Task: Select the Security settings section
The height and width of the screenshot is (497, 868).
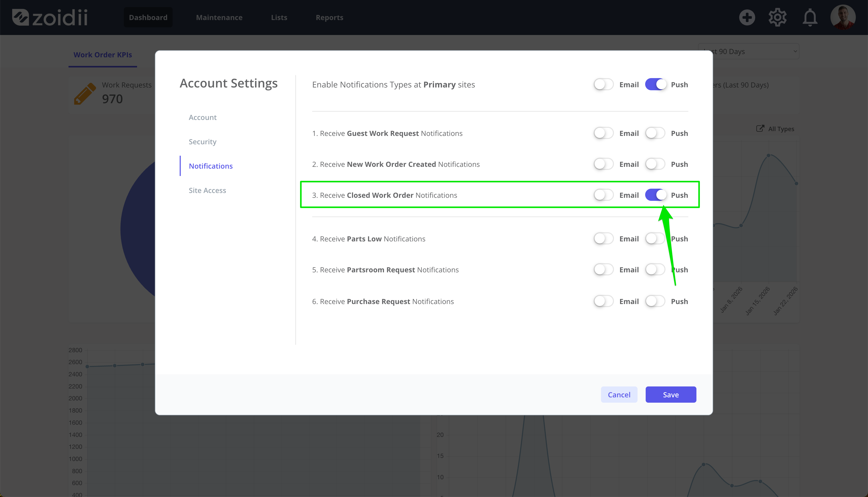Action: click(x=203, y=142)
